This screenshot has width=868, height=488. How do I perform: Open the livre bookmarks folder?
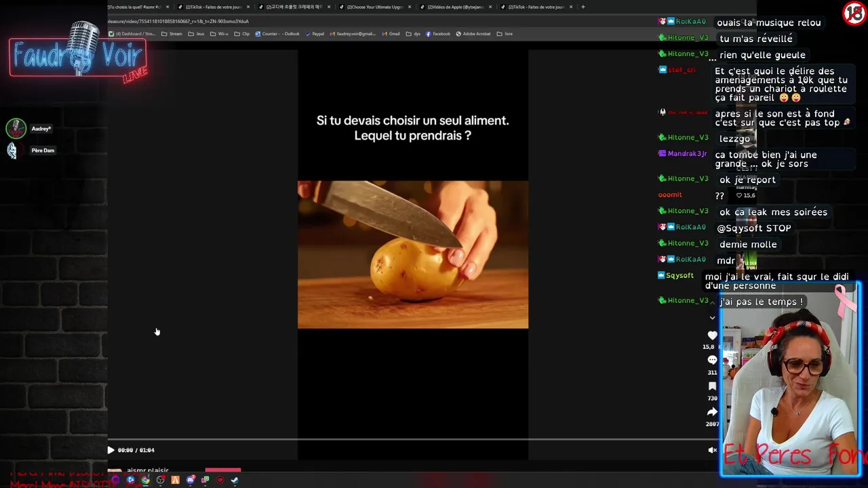[505, 34]
